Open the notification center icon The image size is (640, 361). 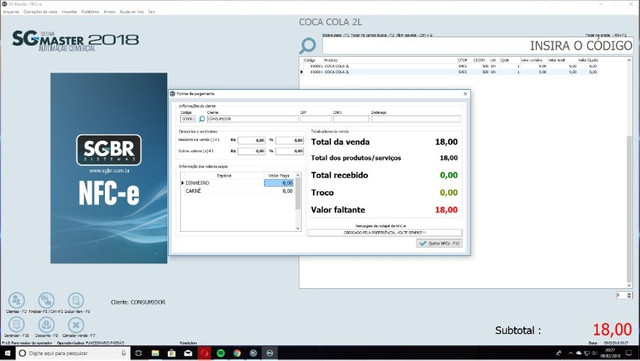[x=629, y=353]
